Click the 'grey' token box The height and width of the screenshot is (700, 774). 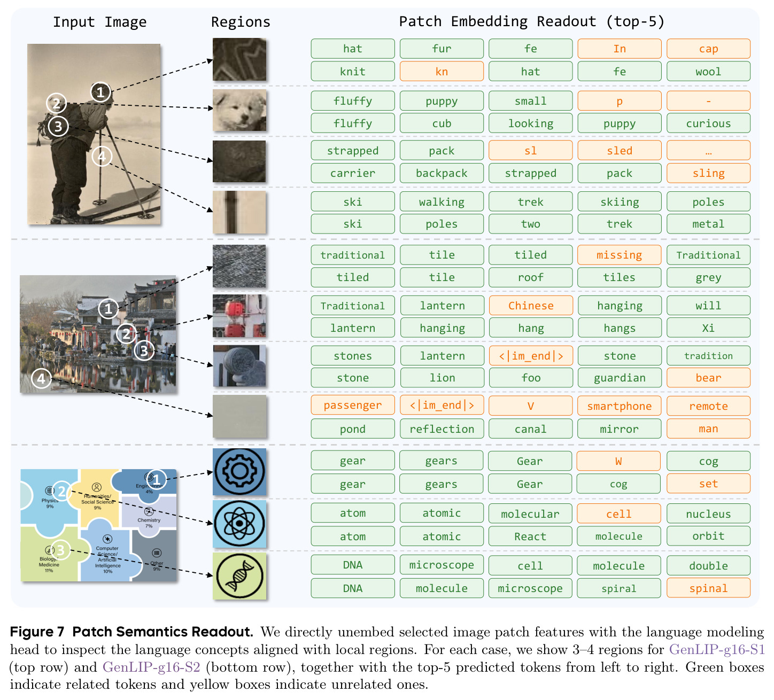708,277
